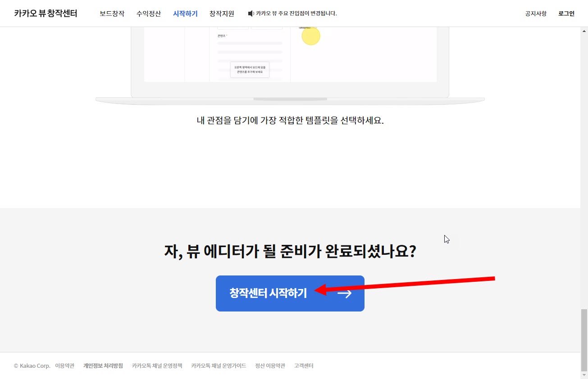Open 정산 이용약관 footer link

(x=270, y=366)
